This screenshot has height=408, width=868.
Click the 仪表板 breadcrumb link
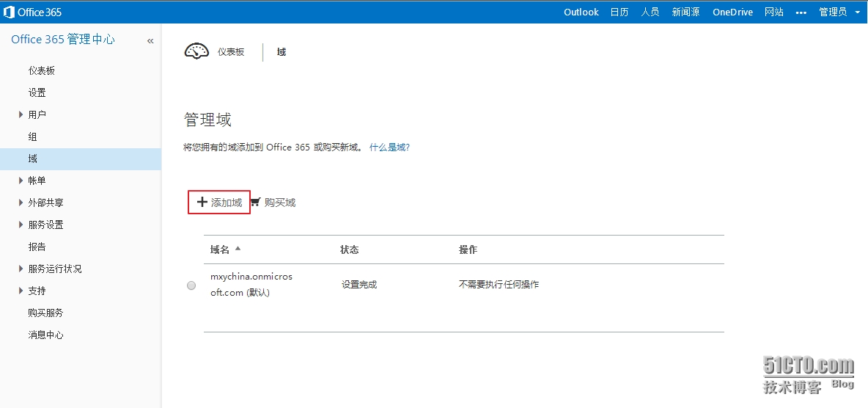click(230, 52)
